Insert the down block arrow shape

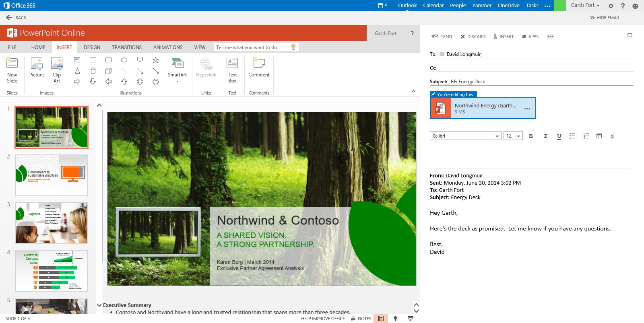(93, 82)
